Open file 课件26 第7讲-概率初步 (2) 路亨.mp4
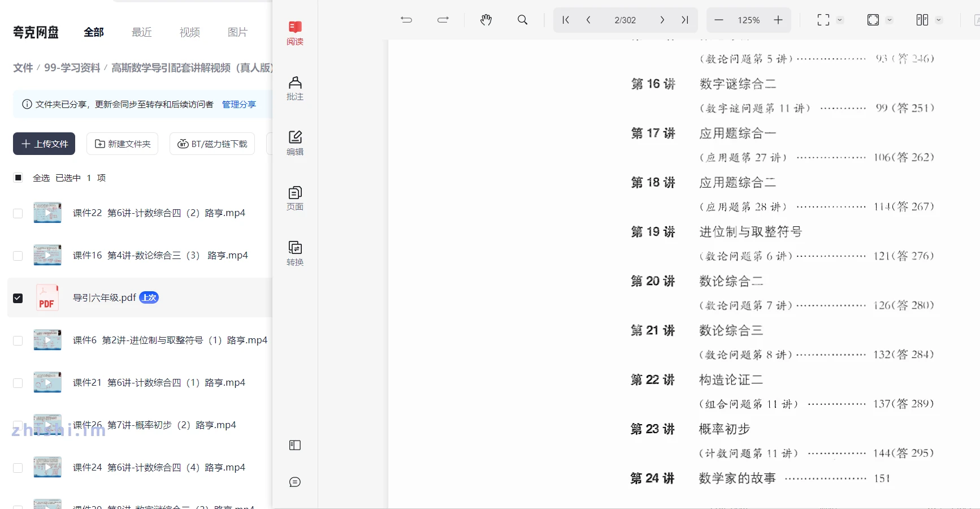The width and height of the screenshot is (980, 509). point(154,425)
